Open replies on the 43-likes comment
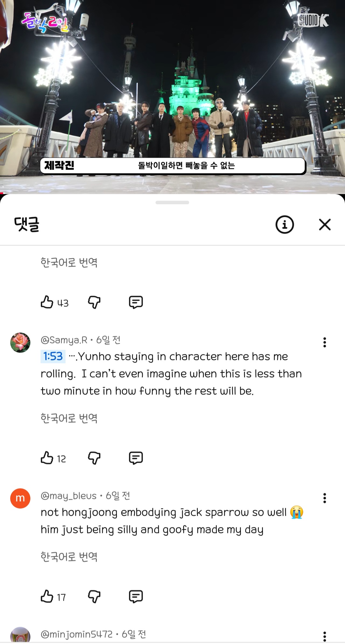The height and width of the screenshot is (644, 345). point(136,302)
